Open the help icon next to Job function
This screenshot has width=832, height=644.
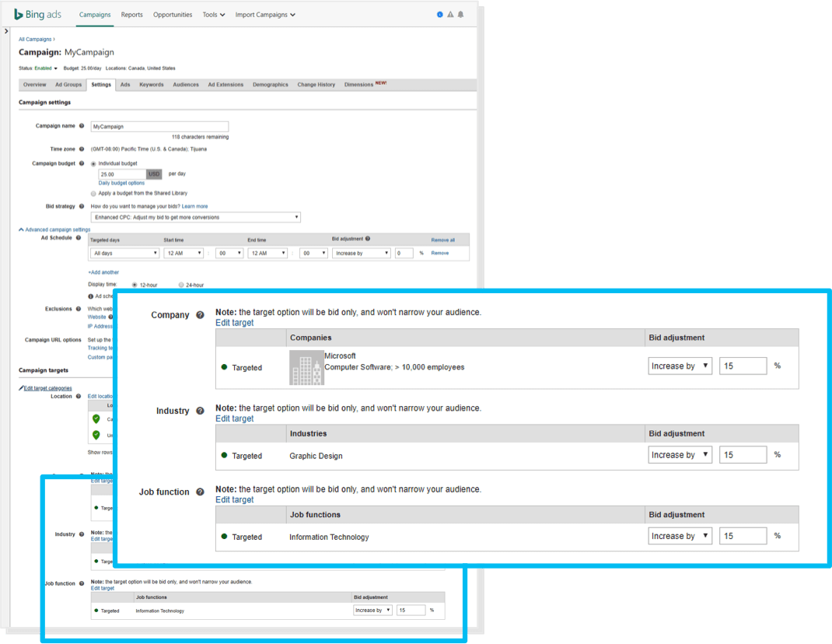point(201,492)
